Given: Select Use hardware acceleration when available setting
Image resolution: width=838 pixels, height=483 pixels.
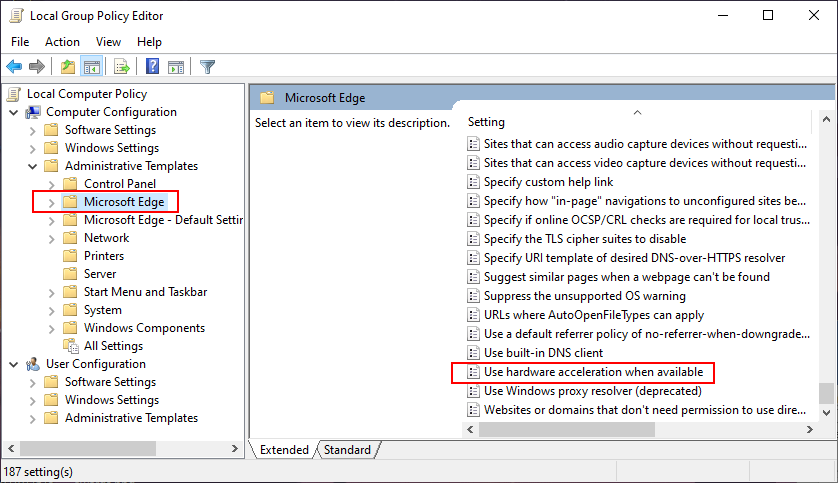Looking at the screenshot, I should click(593, 372).
